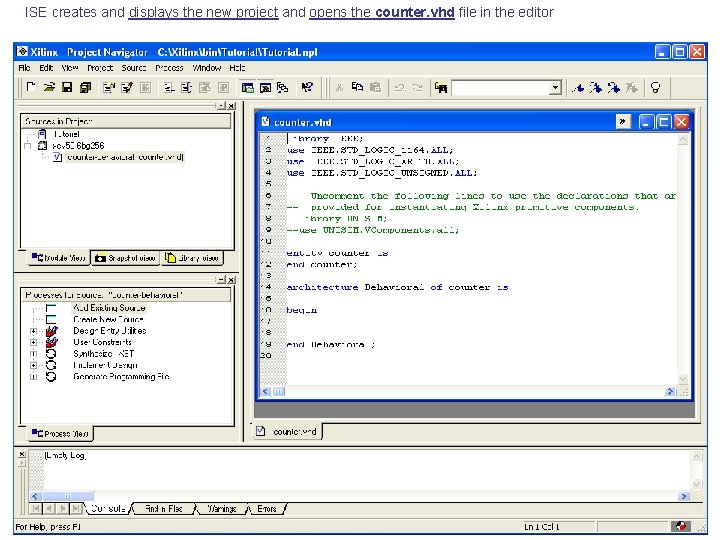
Task: Select the Module View tab
Action: [x=59, y=258]
